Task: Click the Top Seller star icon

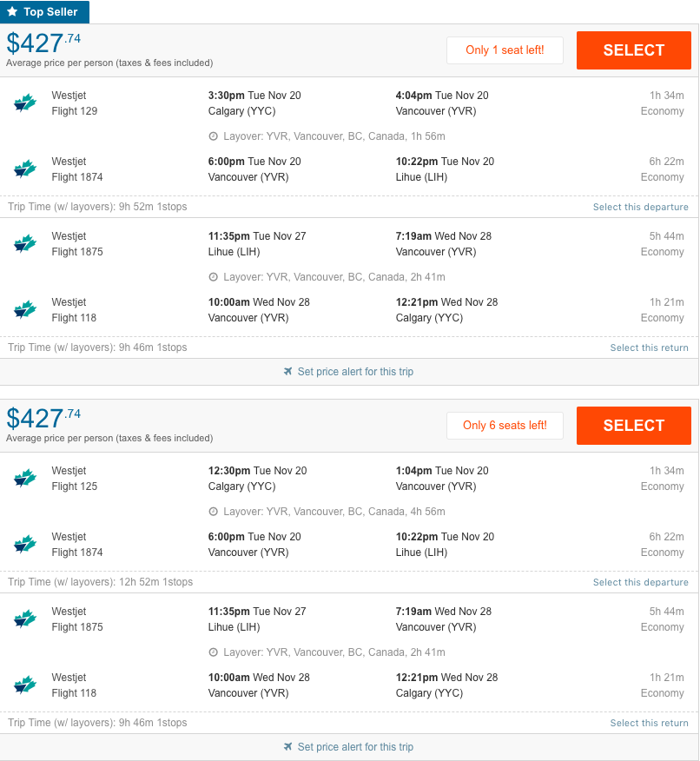Action: (x=13, y=11)
